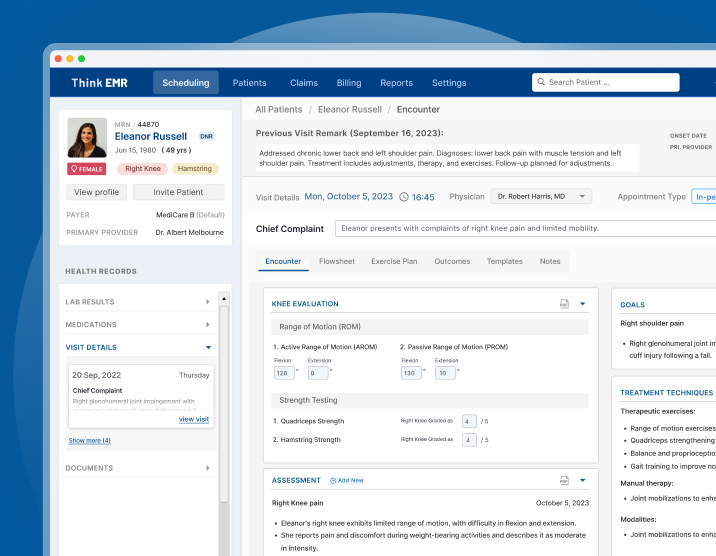The image size is (716, 556).
Task: Click the clock icon beside 16:45
Action: click(x=404, y=197)
